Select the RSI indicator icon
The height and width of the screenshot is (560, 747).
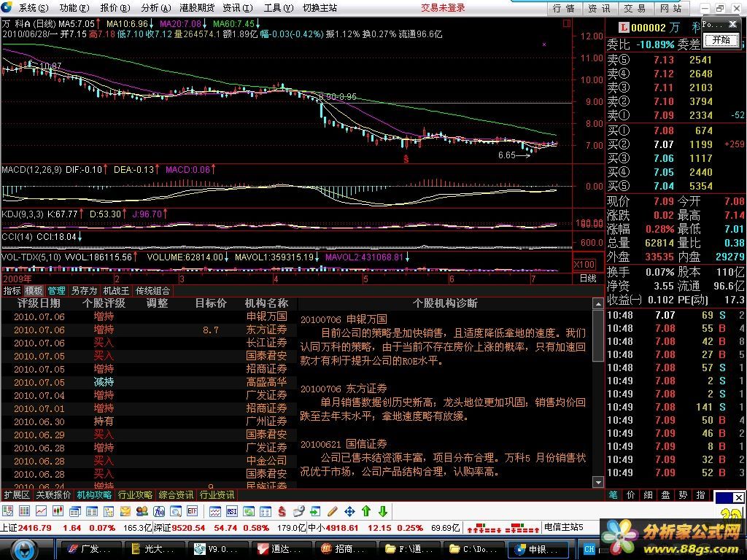231,511
